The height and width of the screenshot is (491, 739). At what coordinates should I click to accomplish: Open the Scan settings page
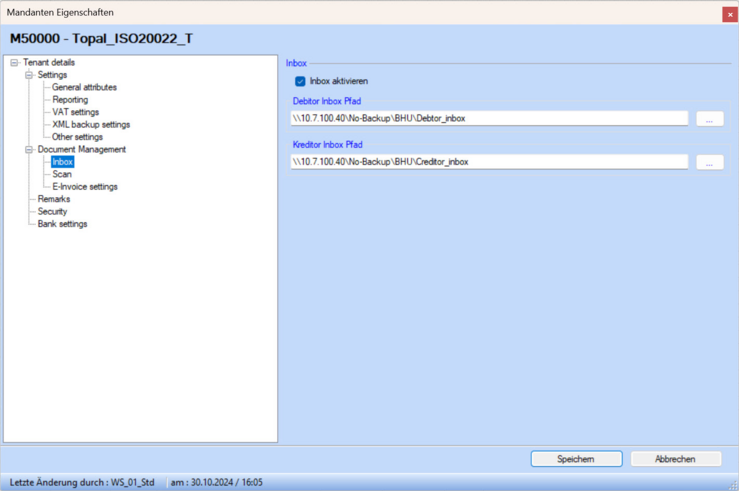62,174
